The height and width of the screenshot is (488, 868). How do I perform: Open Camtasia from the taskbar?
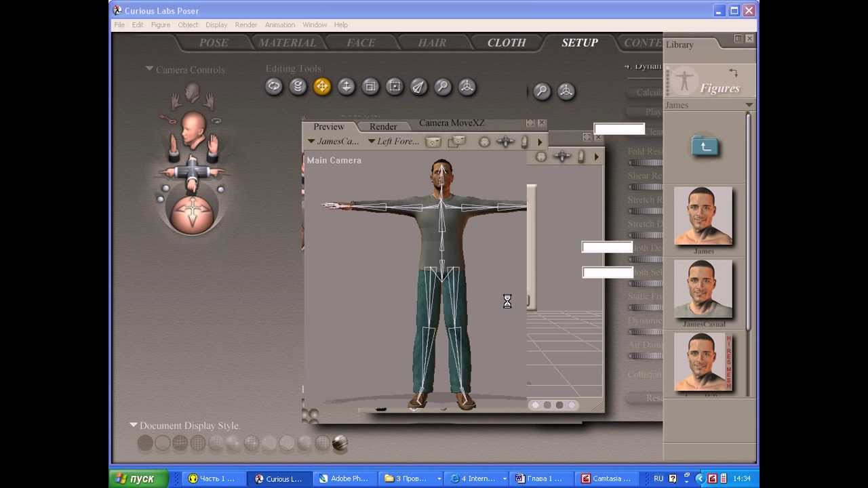point(607,479)
